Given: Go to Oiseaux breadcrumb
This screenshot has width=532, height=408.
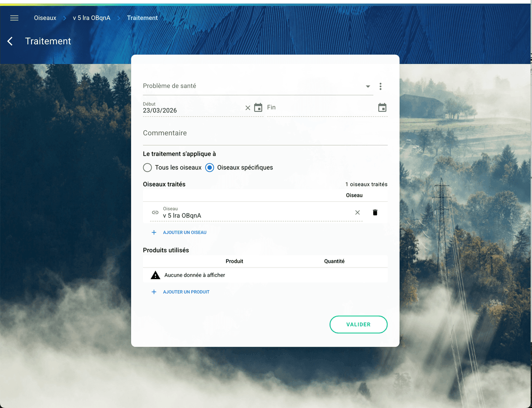Looking at the screenshot, I should pyautogui.click(x=45, y=18).
